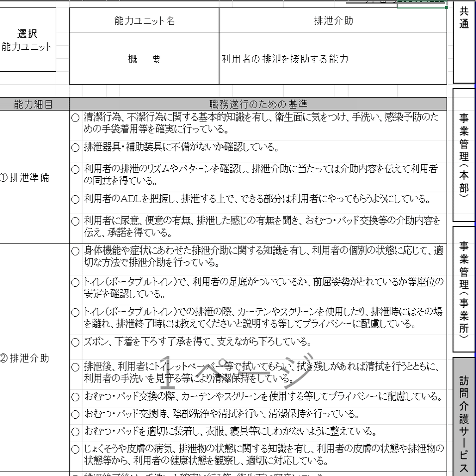This screenshot has height=476, width=476.
Task: Click the circle beside ズボン、下着を下ろす criterion
Action: [x=75, y=342]
